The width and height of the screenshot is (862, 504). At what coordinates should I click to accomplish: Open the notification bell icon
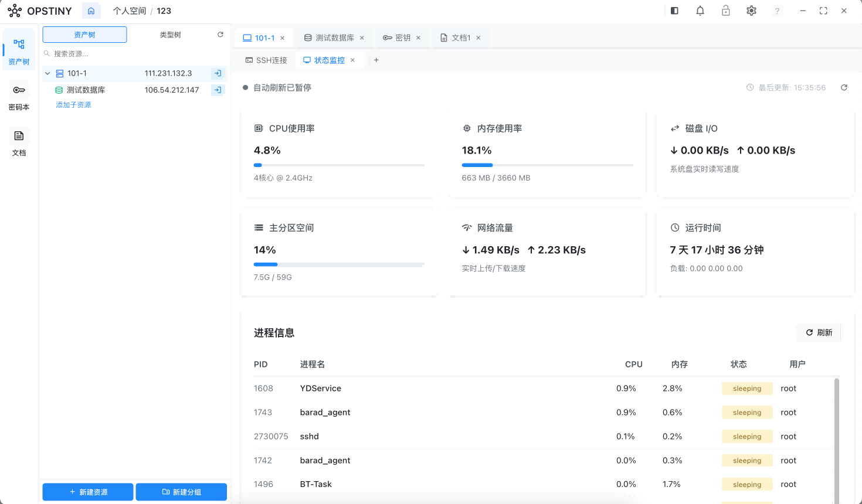[x=700, y=11]
